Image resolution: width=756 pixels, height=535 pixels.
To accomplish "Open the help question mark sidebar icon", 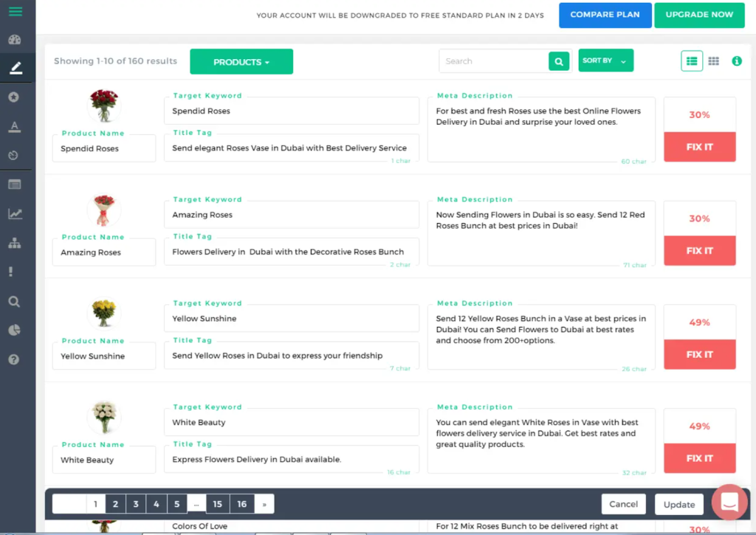I will (x=15, y=359).
